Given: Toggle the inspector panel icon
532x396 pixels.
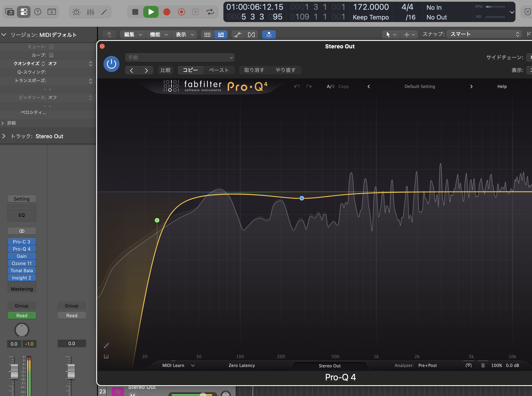Looking at the screenshot, I should click(24, 12).
